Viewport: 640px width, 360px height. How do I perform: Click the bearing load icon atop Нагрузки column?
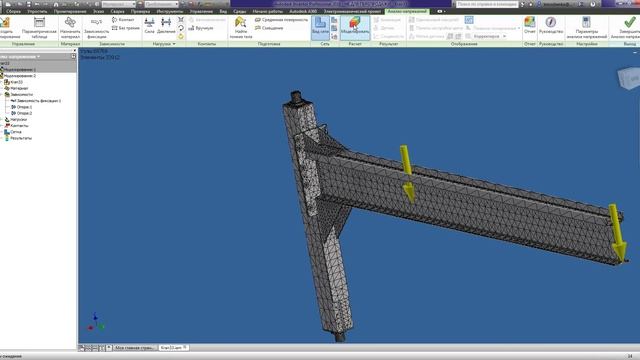coord(181,20)
